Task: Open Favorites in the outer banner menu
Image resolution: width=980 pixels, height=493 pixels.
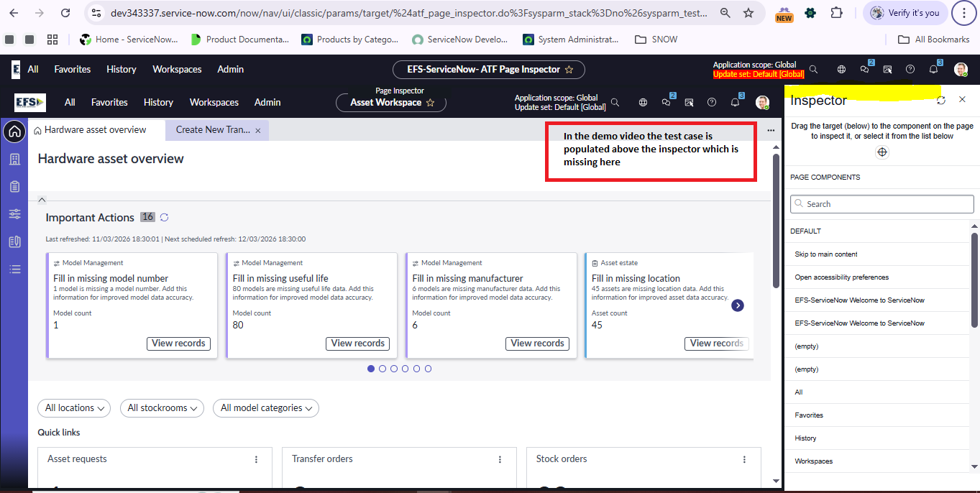Action: [73, 70]
